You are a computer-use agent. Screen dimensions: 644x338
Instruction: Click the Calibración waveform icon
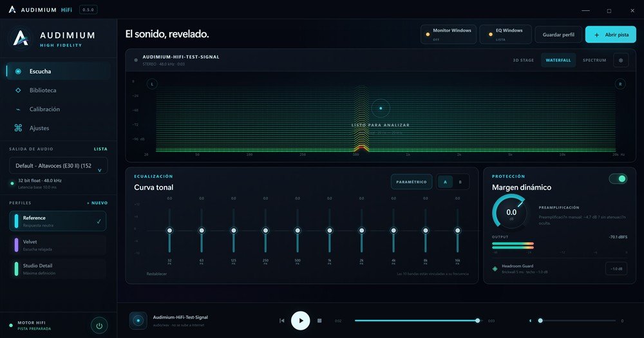click(18, 109)
